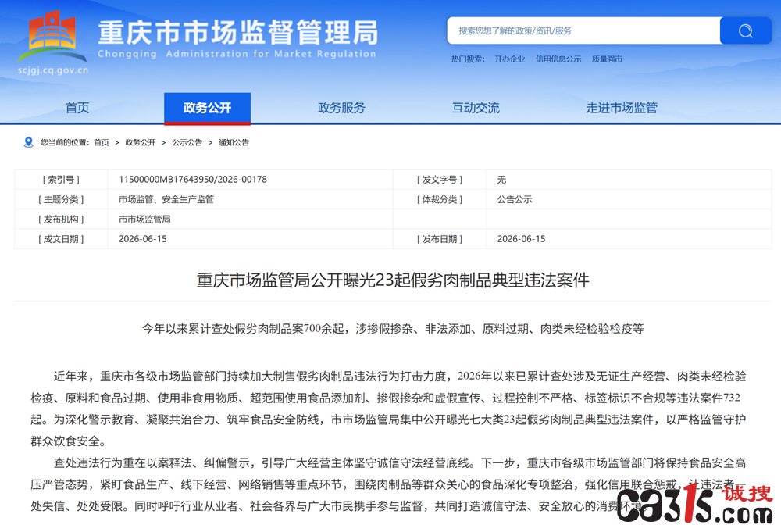781x532 pixels.
Task: Open the 走进市场监管 navigation tab
Action: pos(622,108)
